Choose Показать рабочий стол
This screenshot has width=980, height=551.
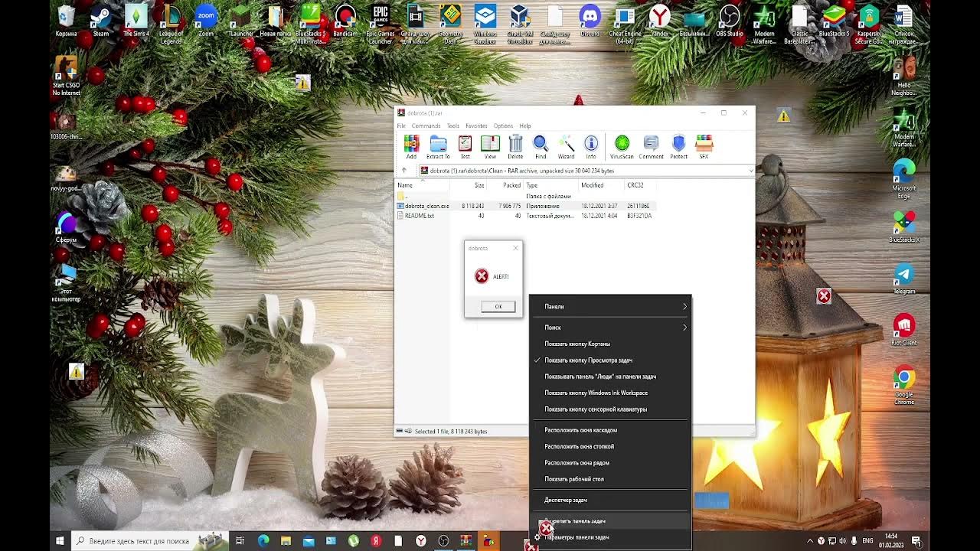(x=610, y=479)
